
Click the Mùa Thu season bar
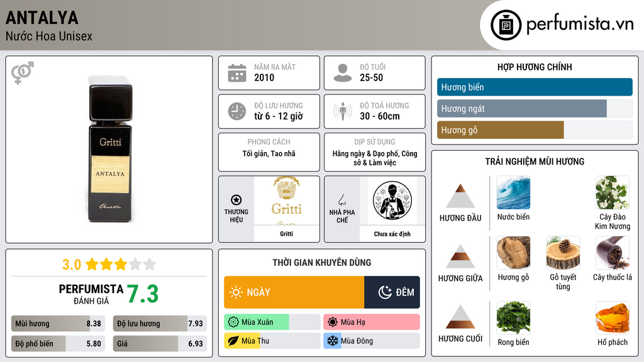[x=272, y=341]
